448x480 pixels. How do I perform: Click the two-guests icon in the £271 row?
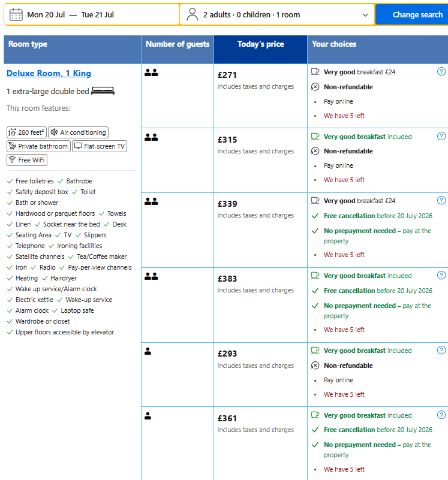[x=151, y=73]
